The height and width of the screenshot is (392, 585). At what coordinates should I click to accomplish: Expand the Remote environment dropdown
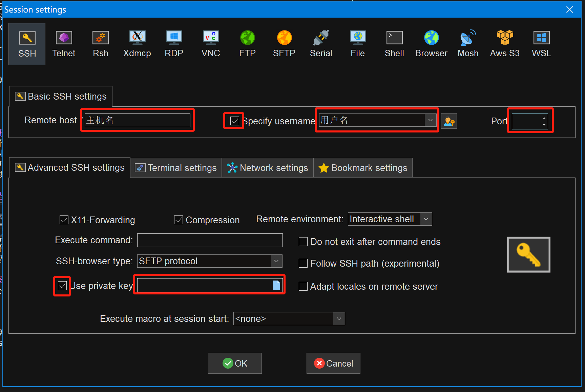point(426,219)
